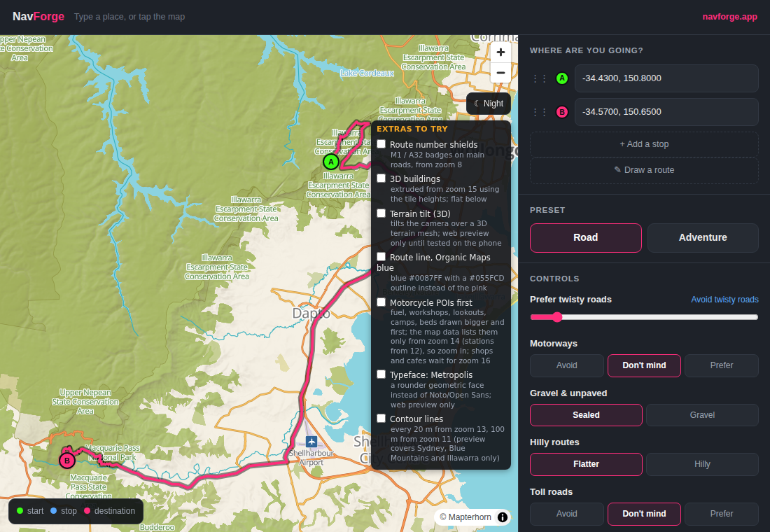Click the pink B destination marker on map
Viewport: 770px width, 532px height.
[66, 461]
